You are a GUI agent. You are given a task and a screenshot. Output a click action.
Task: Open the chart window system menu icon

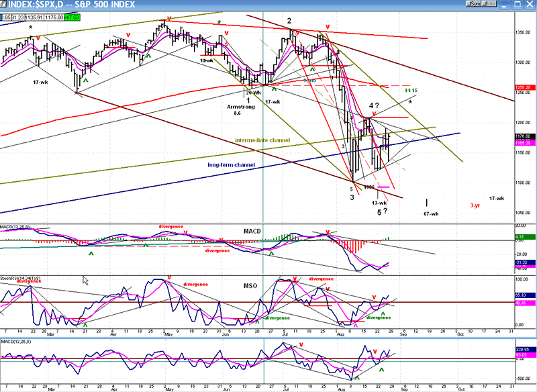coord(3,4)
